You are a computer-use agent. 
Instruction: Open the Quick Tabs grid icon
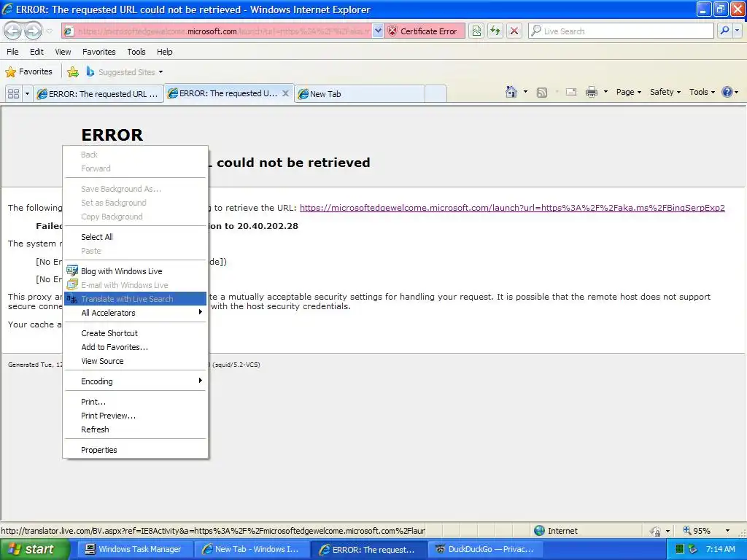(x=13, y=94)
